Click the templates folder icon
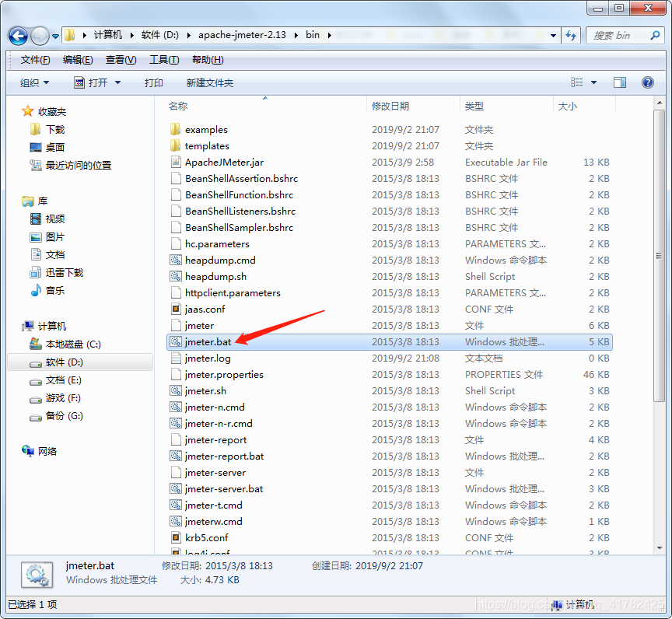 pos(175,145)
